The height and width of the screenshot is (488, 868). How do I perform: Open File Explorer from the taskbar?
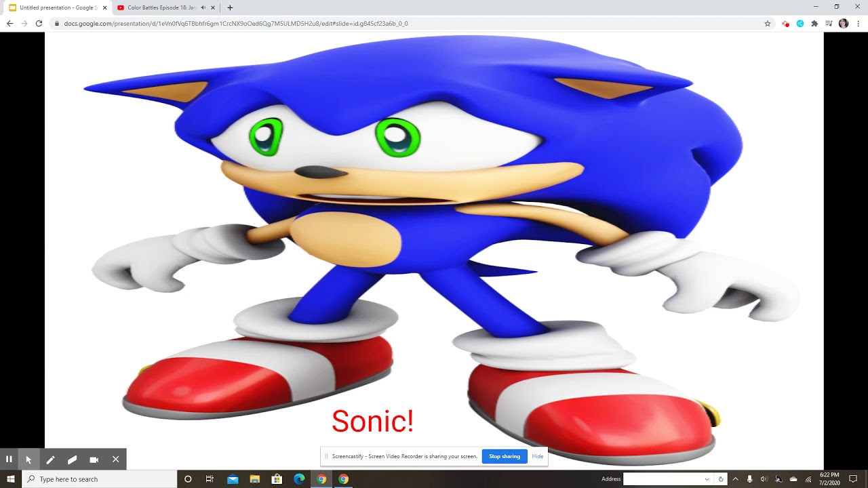(x=255, y=479)
